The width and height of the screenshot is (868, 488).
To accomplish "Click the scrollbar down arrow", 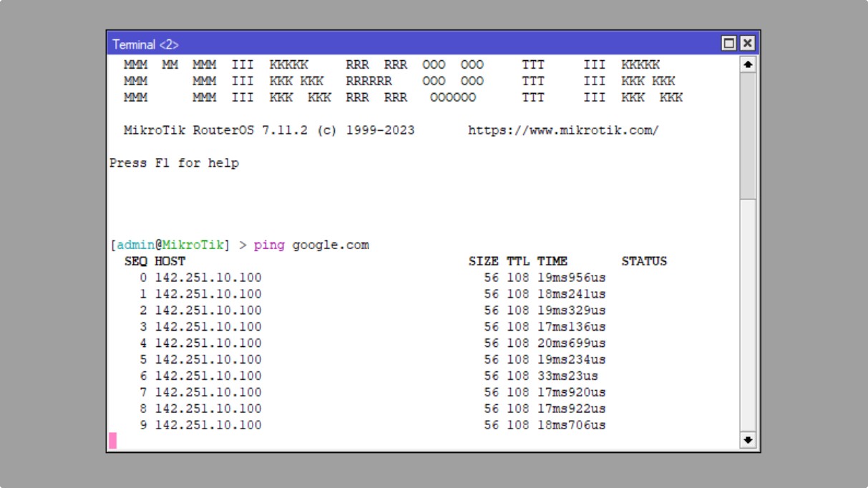I will coord(748,440).
